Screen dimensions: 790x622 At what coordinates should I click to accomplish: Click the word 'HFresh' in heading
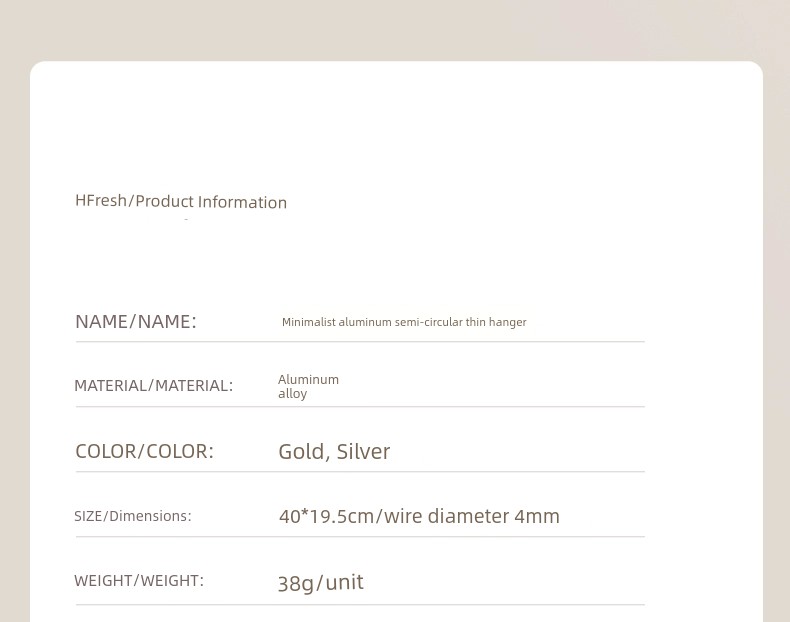101,200
